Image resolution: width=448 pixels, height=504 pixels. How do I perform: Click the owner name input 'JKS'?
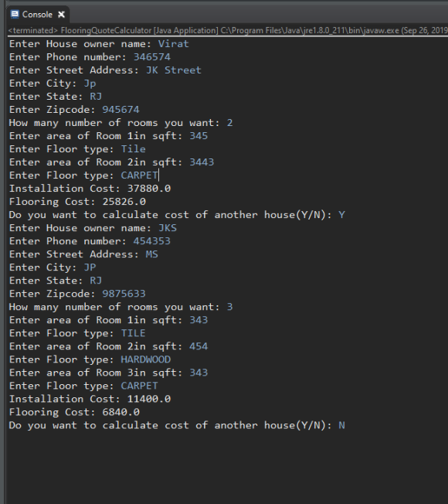click(168, 228)
